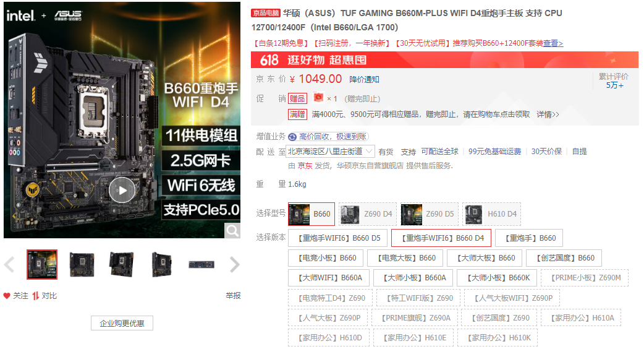Click the 企业购更优惠 button

coord(122,323)
